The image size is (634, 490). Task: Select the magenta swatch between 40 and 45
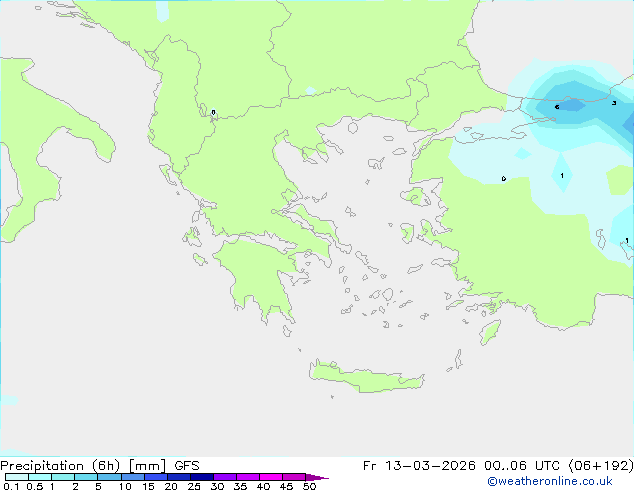pyautogui.click(x=271, y=477)
